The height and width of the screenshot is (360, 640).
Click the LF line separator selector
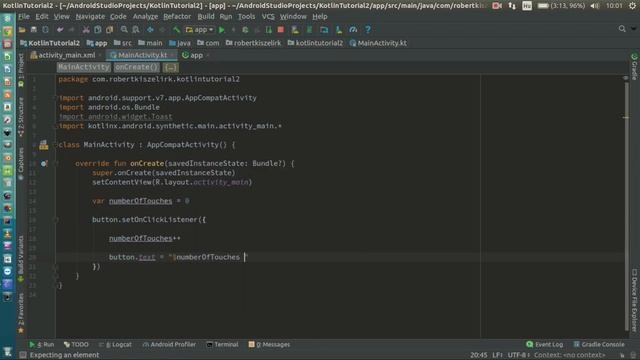pos(498,355)
